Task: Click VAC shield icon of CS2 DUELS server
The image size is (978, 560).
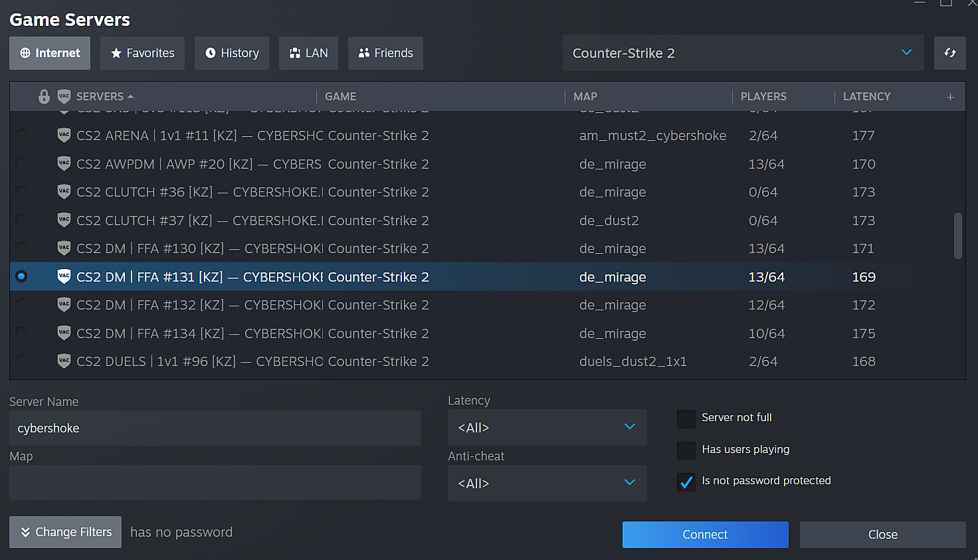Action: pos(64,361)
